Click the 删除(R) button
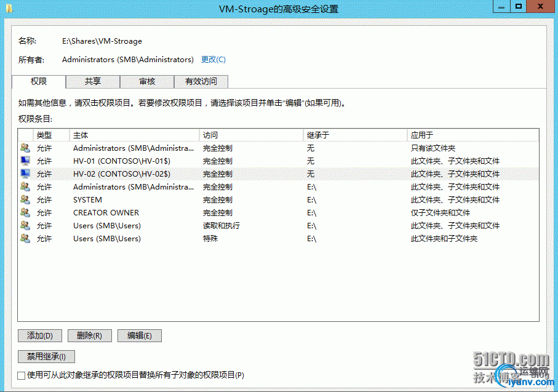Viewport: 558px width, 392px height. pyautogui.click(x=90, y=336)
